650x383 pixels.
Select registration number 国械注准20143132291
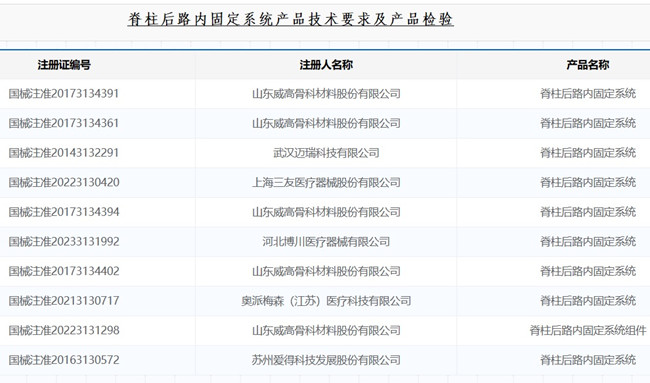[64, 153]
